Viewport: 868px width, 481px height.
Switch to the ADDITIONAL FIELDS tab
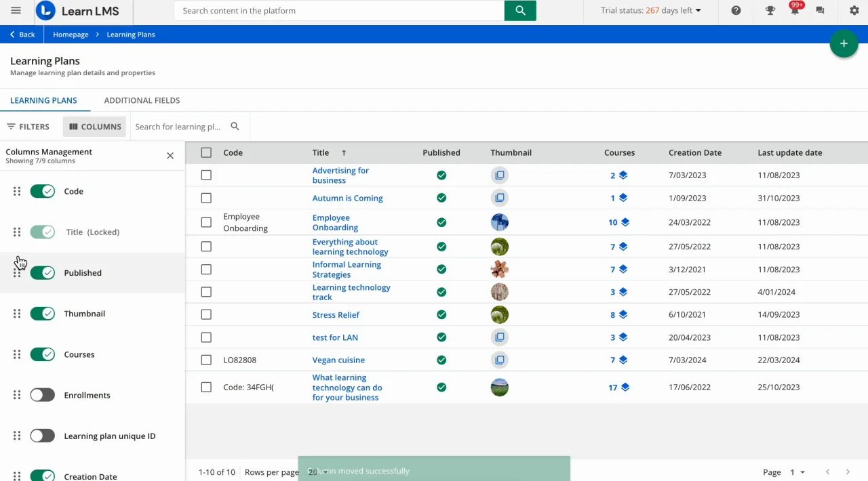pos(142,100)
